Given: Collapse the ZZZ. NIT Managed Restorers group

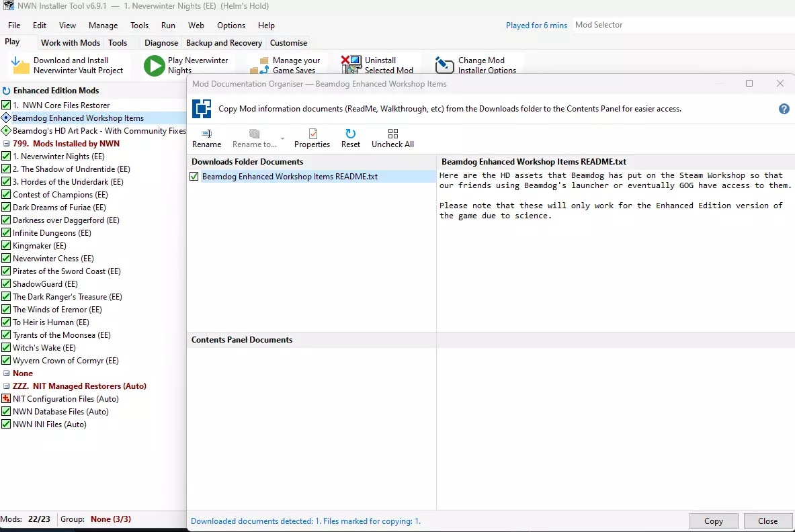Looking at the screenshot, I should 6,386.
